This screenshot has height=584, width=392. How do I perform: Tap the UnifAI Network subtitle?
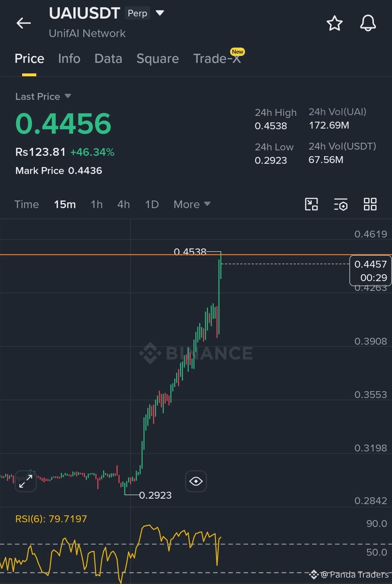pos(87,33)
